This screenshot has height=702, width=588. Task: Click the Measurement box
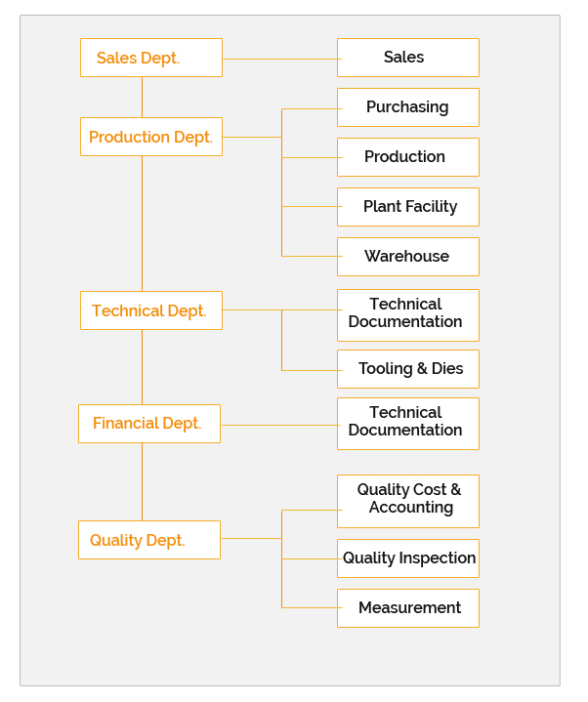tap(407, 608)
